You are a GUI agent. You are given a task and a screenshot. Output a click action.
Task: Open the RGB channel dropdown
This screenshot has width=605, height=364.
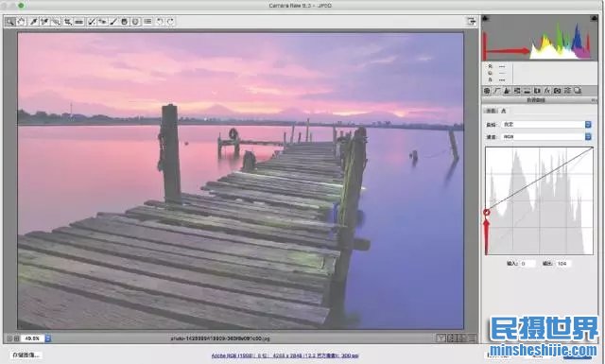click(546, 137)
